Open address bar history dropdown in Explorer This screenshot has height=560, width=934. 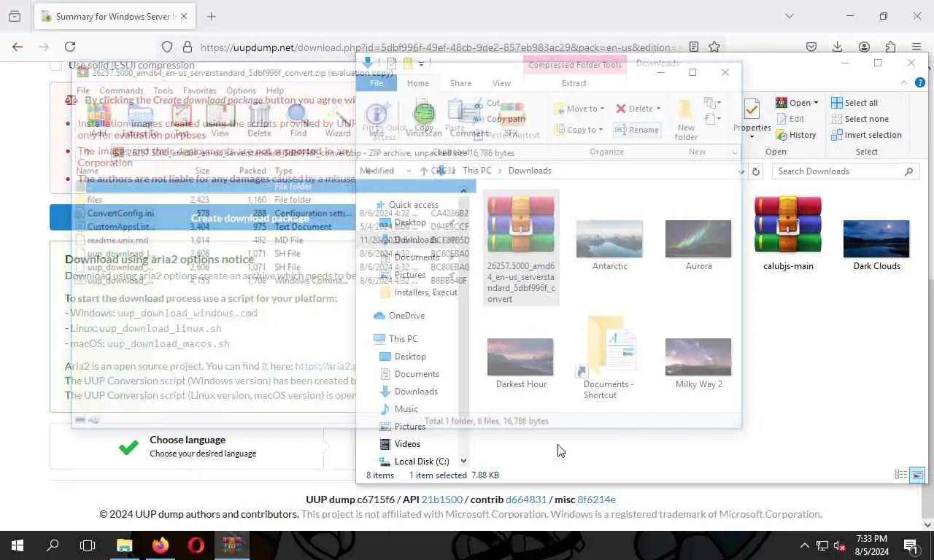[x=741, y=171]
